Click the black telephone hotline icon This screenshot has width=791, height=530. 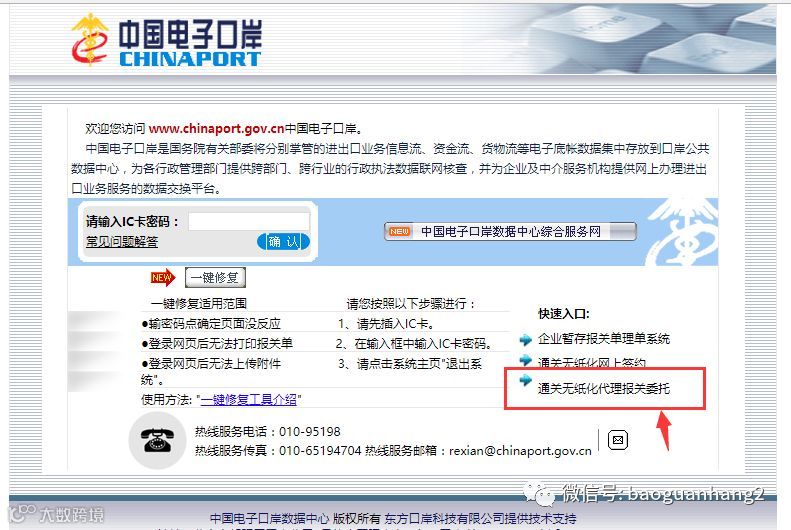157,440
